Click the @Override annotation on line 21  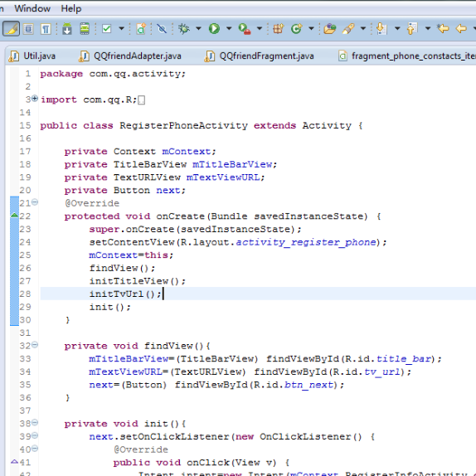(x=92, y=203)
